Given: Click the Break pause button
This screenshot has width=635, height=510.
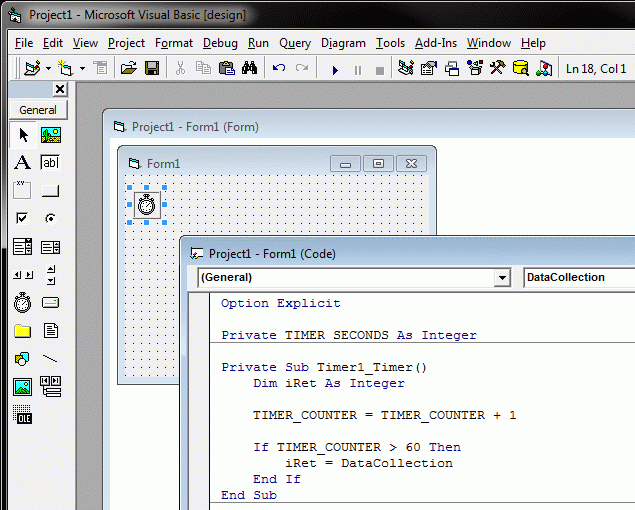Looking at the screenshot, I should coord(358,70).
